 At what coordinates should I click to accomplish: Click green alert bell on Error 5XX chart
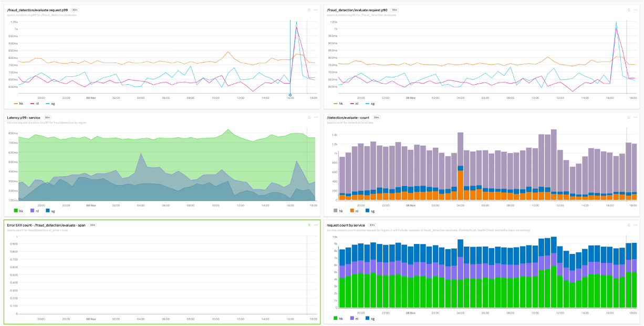pyautogui.click(x=309, y=225)
